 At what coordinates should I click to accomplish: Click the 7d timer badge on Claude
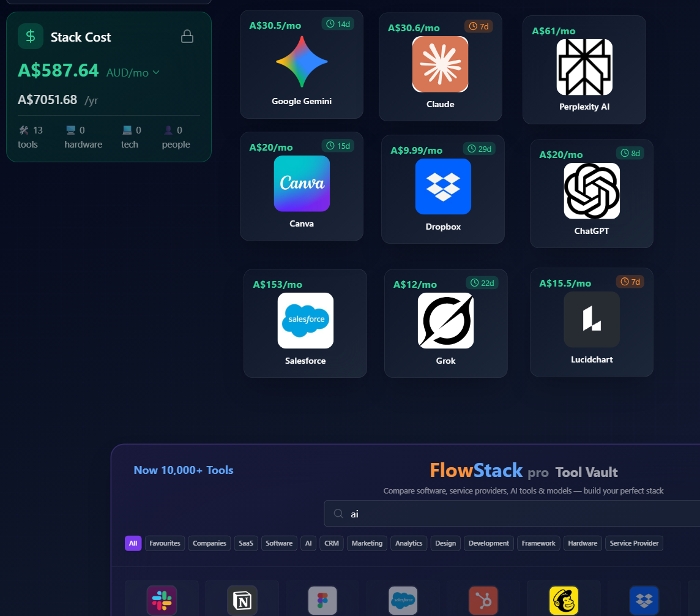coord(478,26)
